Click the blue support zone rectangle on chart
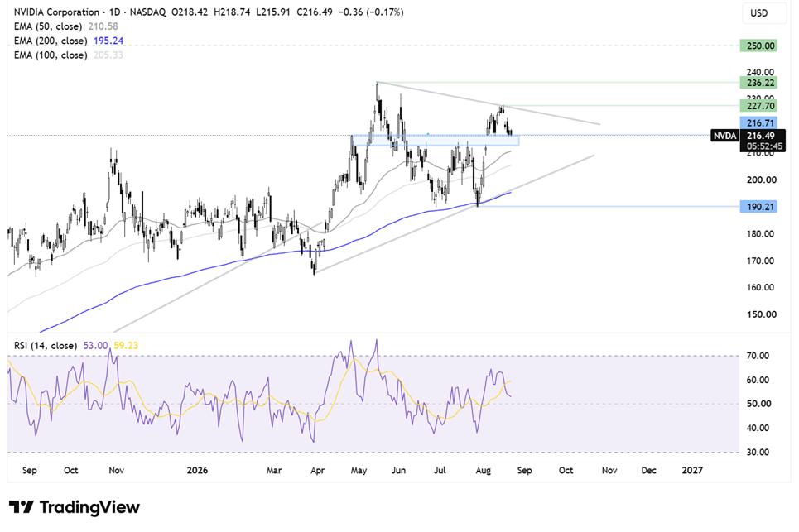 (436, 140)
